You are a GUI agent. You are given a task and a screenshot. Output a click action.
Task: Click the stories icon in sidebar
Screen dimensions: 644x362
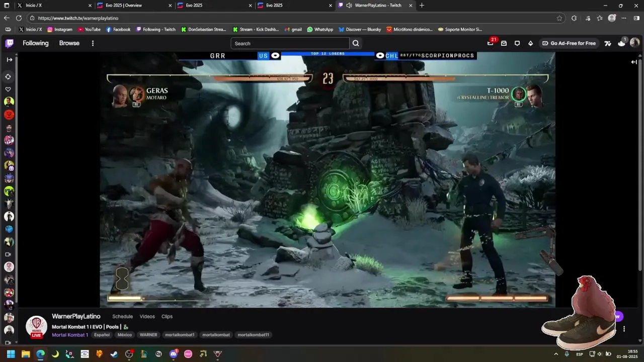(8, 77)
